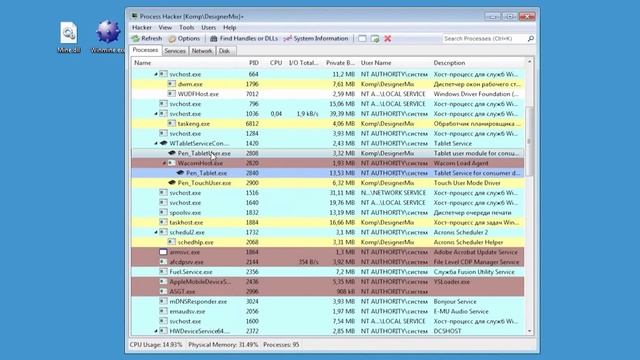Select the Processes tab
640x360 pixels.
point(145,50)
